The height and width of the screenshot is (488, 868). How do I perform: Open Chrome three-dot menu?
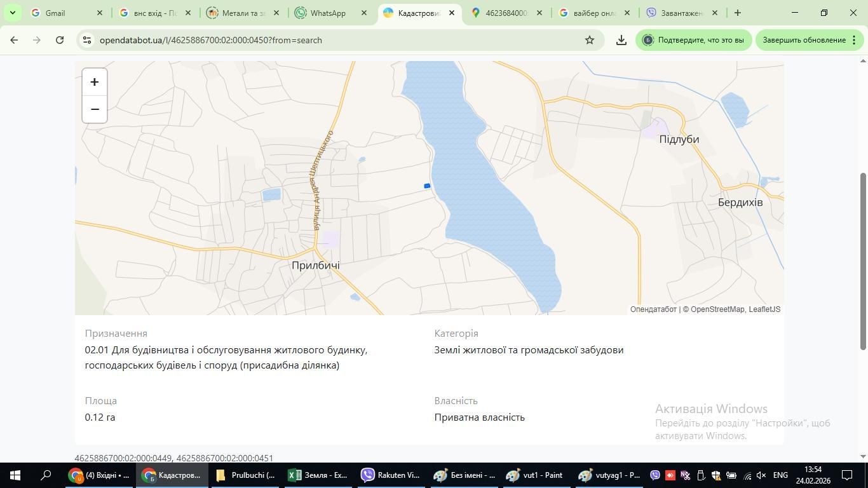pos(853,40)
